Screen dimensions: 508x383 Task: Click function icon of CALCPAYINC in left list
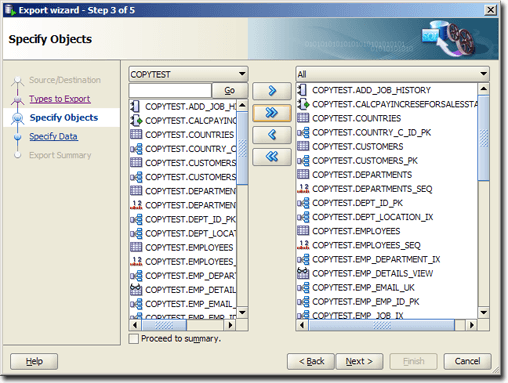pos(136,120)
